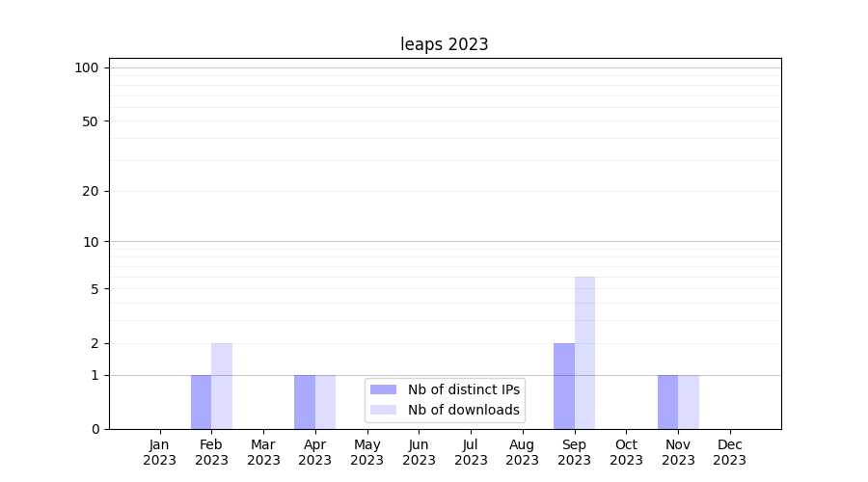Click the 'leaps 2023' chart title
Viewport: 868px width, 482px height.
click(445, 44)
